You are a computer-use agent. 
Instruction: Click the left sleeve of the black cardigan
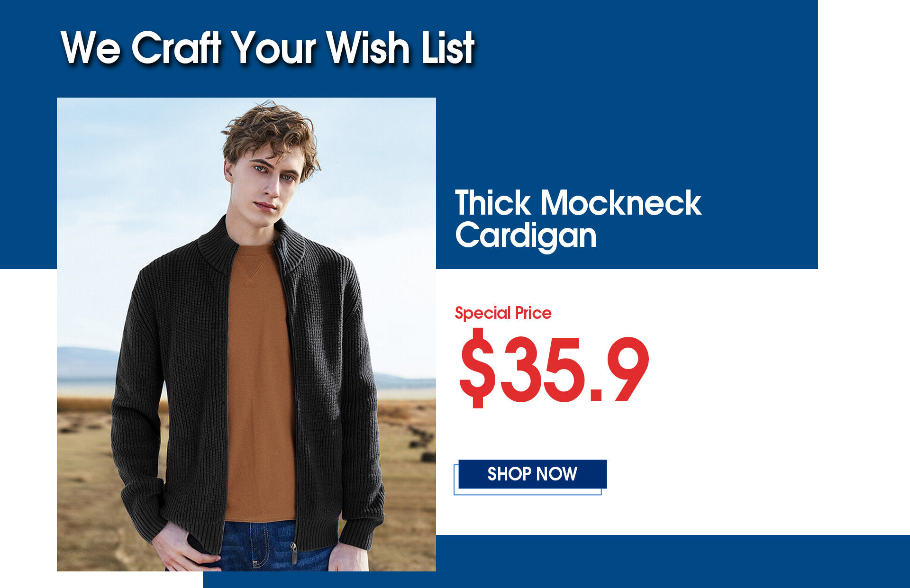[137, 403]
